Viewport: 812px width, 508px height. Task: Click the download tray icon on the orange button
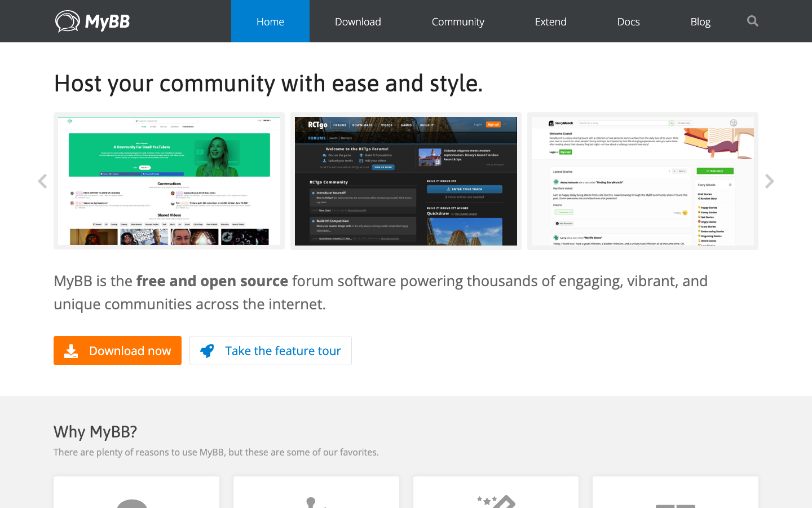(x=71, y=351)
